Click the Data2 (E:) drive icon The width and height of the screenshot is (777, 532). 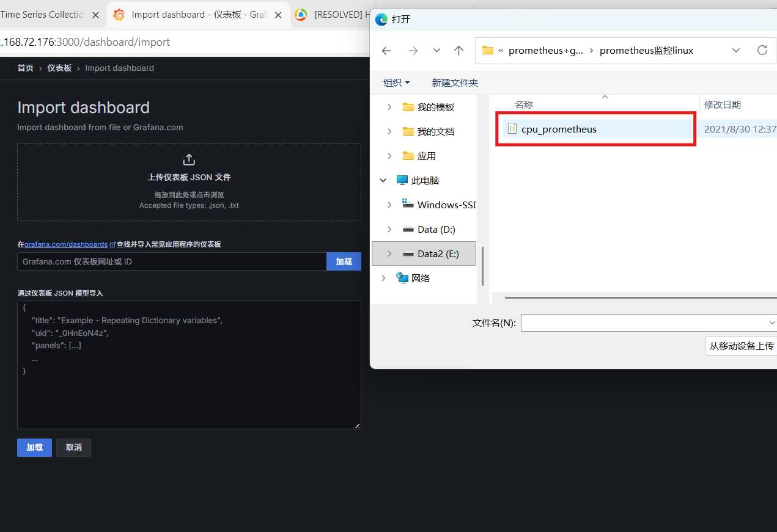408,253
